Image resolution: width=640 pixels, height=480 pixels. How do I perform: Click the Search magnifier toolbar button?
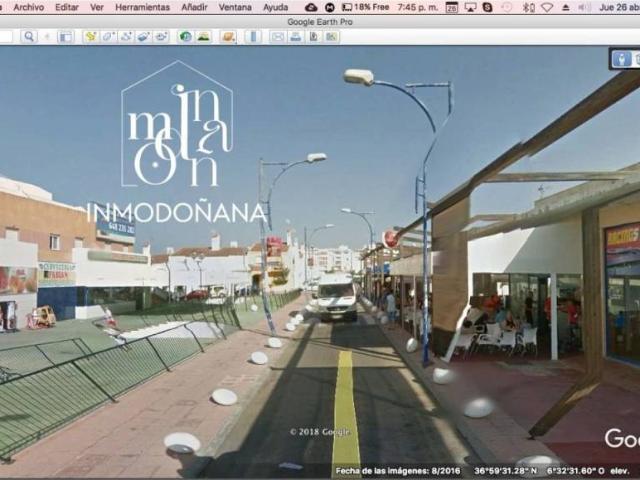[29, 37]
